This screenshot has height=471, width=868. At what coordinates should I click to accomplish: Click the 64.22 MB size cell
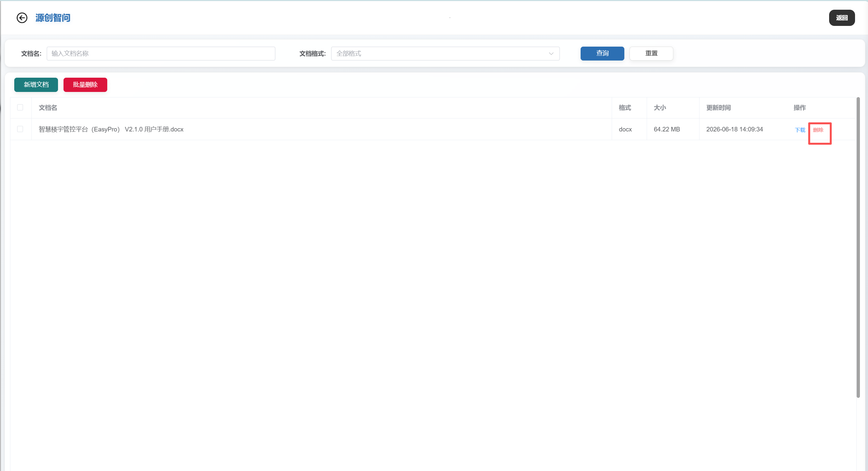(x=666, y=129)
